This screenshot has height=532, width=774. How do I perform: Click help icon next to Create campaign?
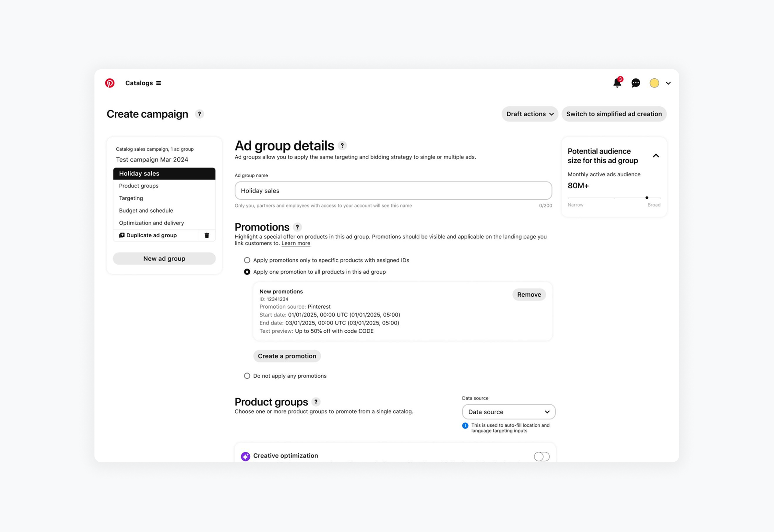point(199,114)
